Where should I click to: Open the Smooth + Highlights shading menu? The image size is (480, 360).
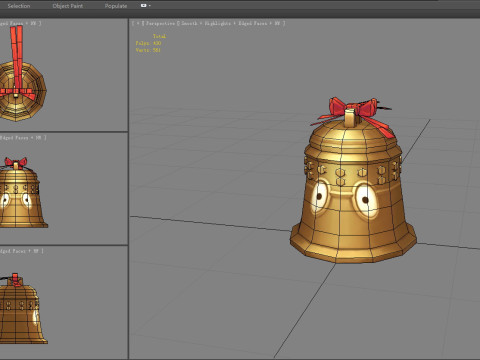pyautogui.click(x=206, y=23)
